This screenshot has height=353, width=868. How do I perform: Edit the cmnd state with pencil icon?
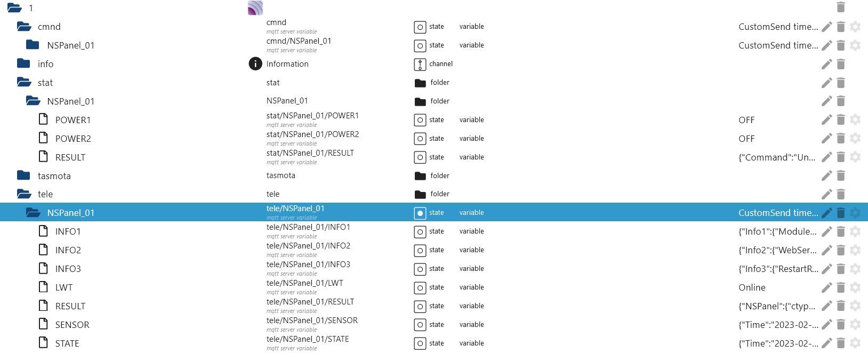tap(826, 27)
